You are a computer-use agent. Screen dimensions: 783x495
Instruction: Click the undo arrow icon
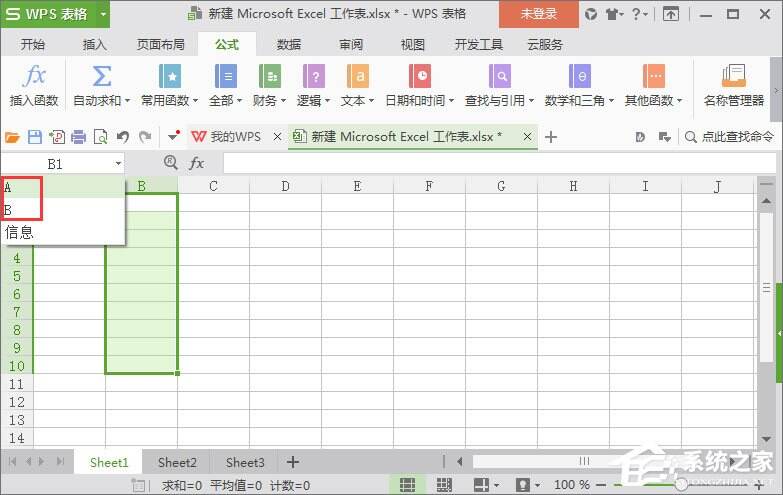click(123, 137)
